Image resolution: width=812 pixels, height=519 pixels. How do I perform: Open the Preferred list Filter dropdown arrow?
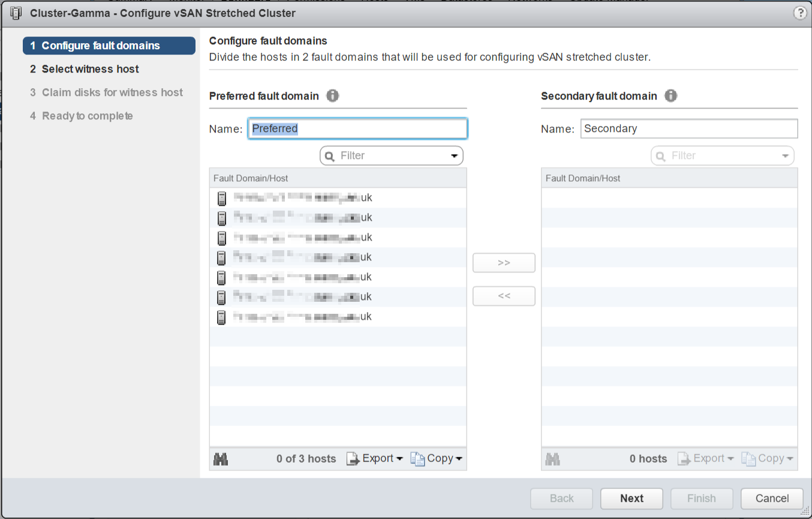point(454,156)
